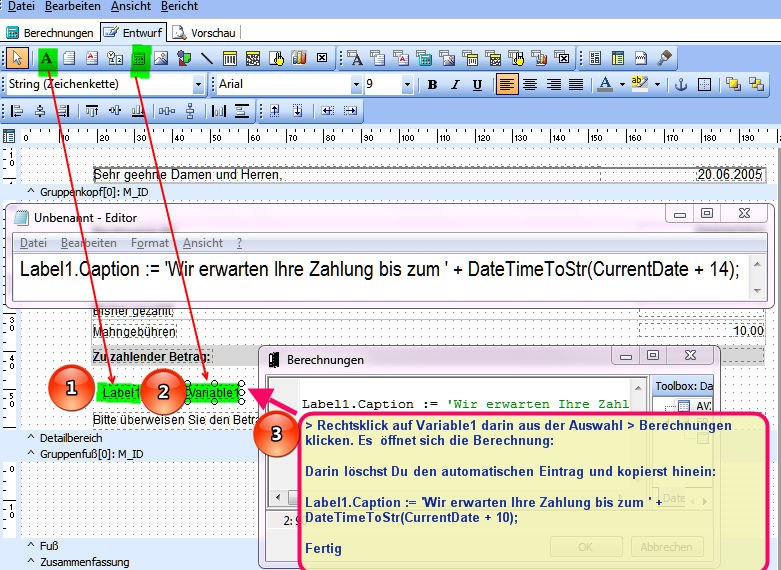Viewport: 781px width, 570px height.
Task: Open the font size 9 dropdown
Action: (x=407, y=85)
